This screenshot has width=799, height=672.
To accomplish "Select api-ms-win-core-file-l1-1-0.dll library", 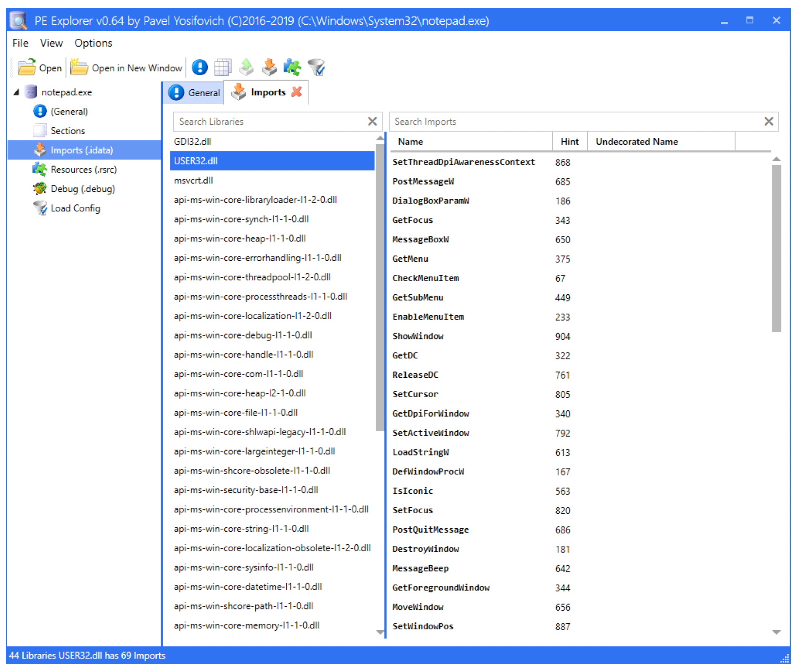I will tap(272, 412).
